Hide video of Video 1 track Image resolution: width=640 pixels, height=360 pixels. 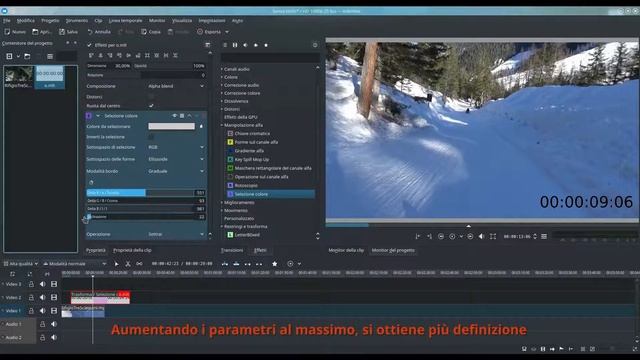pos(54,311)
